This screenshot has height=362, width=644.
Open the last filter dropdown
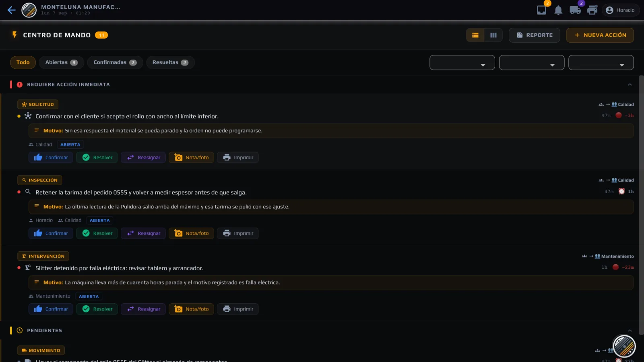[601, 62]
